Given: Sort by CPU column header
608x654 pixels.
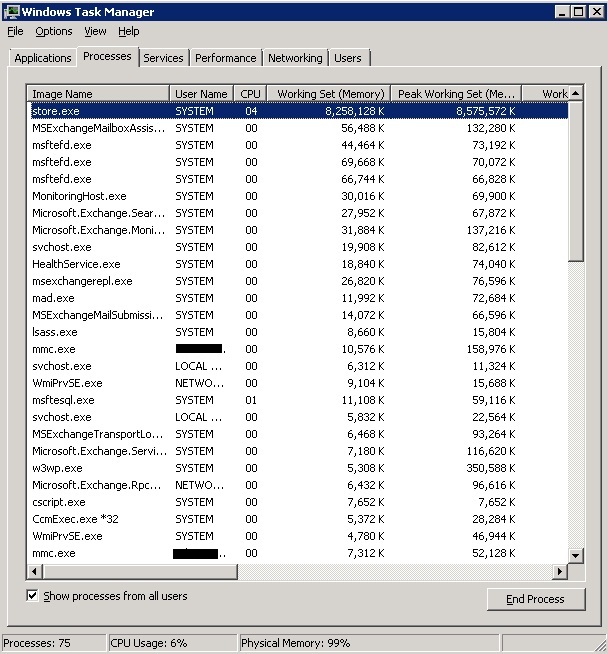Looking at the screenshot, I should 250,94.
